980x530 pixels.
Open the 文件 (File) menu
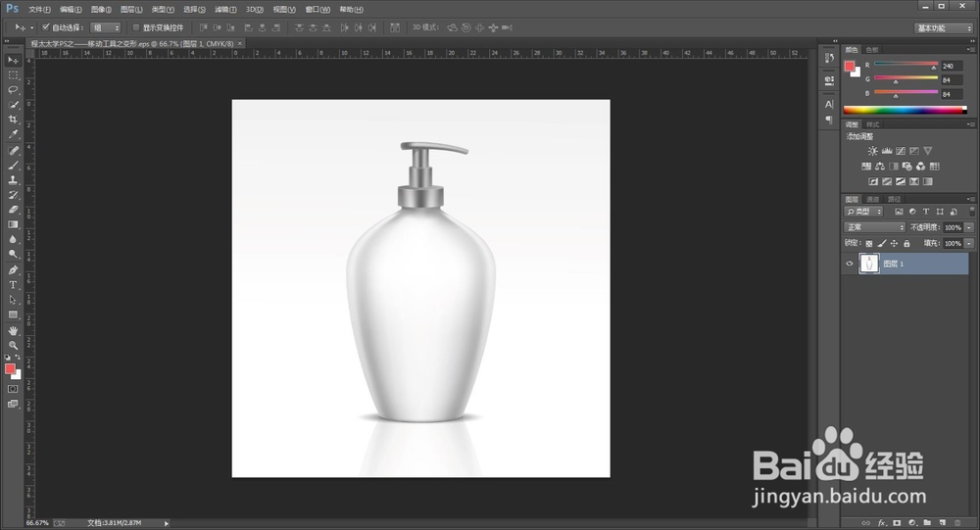(x=39, y=10)
